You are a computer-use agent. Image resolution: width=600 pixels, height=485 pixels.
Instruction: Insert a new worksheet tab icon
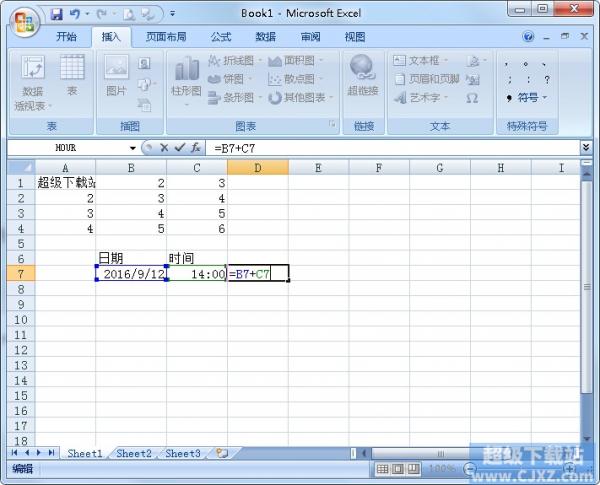(x=221, y=453)
